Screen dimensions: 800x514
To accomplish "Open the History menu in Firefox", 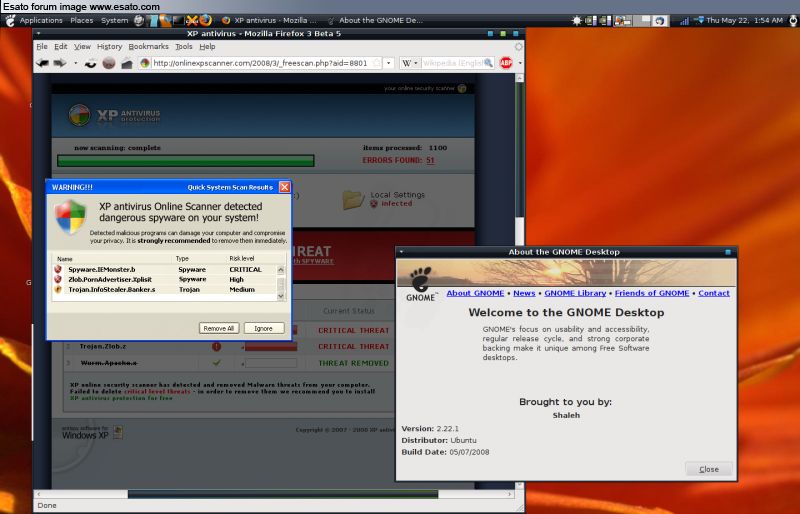I will pyautogui.click(x=109, y=46).
